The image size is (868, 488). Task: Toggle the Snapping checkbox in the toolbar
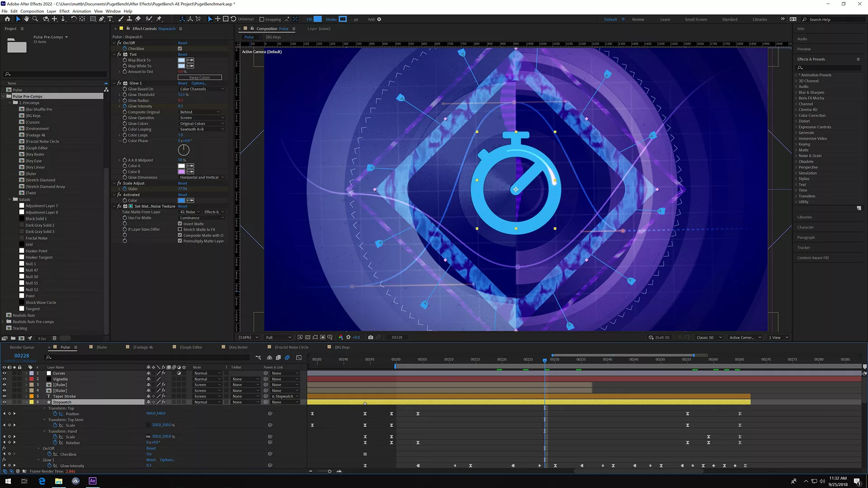262,19
